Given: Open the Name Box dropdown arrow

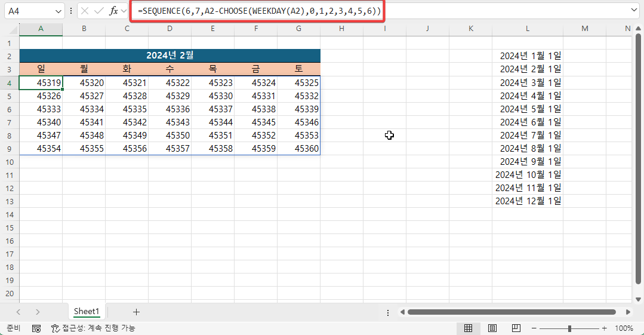Looking at the screenshot, I should [58, 11].
